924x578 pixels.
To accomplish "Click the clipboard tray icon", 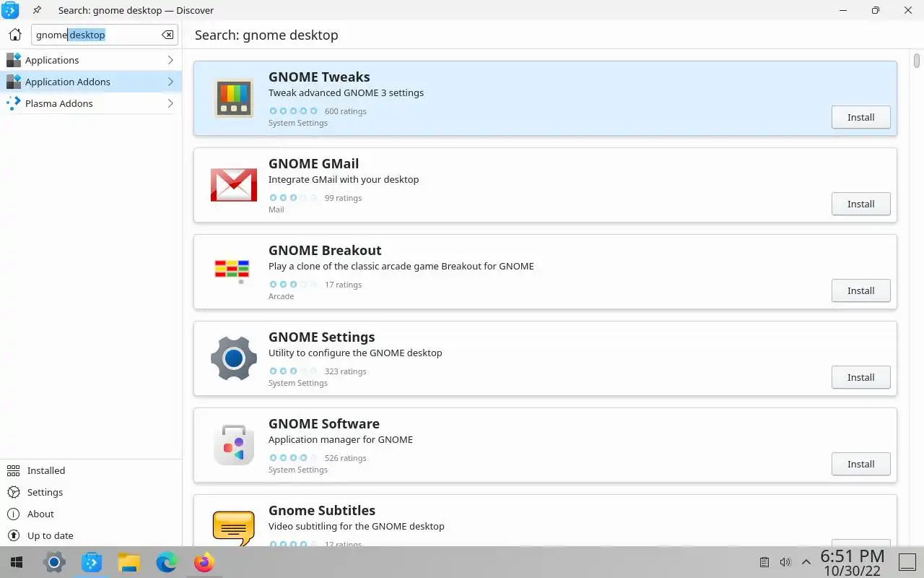I will (764, 562).
